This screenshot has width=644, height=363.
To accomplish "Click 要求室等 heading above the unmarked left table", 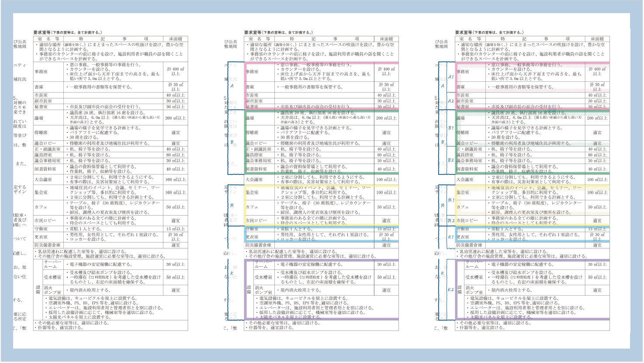I will pyautogui.click(x=42, y=32).
